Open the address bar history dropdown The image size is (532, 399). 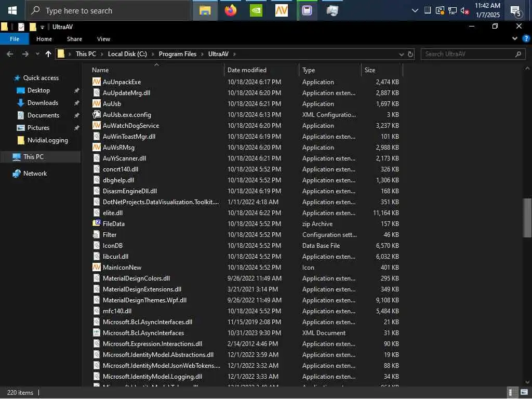tap(402, 54)
